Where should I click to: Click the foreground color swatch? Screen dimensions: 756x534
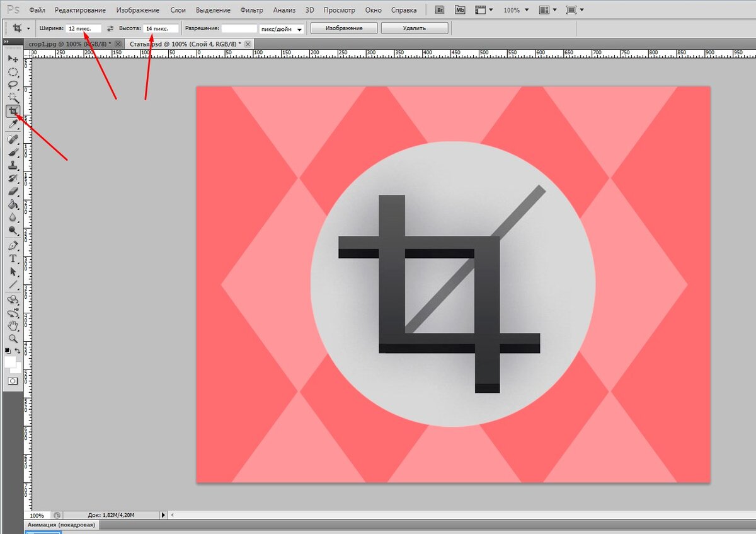(10, 362)
